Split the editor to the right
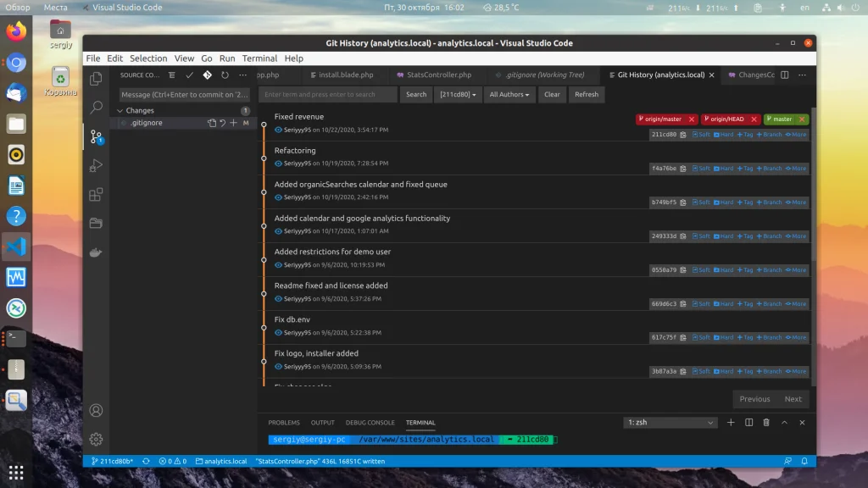Image resolution: width=868 pixels, height=488 pixels. pyautogui.click(x=784, y=75)
